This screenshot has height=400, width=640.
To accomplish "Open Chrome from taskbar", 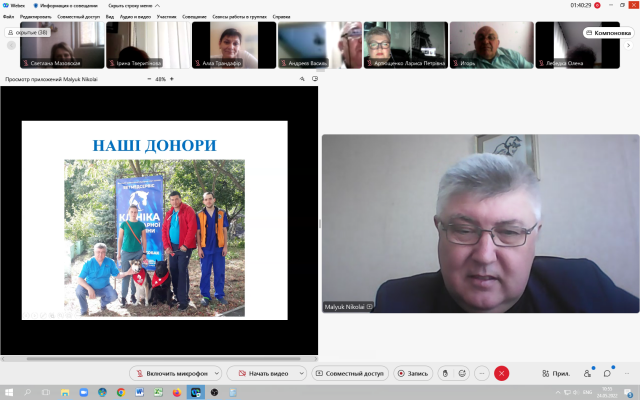I will (121, 392).
